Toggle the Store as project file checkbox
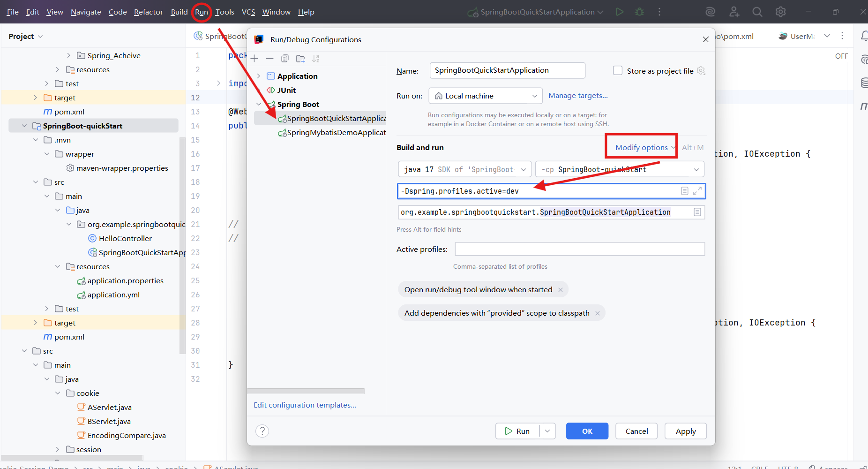868x469 pixels. [x=618, y=70]
